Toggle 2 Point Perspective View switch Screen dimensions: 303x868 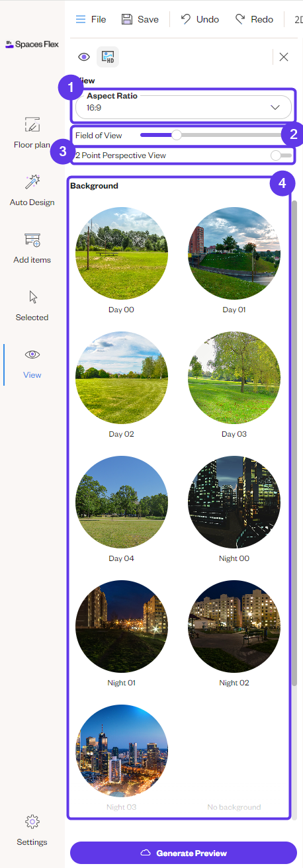281,155
